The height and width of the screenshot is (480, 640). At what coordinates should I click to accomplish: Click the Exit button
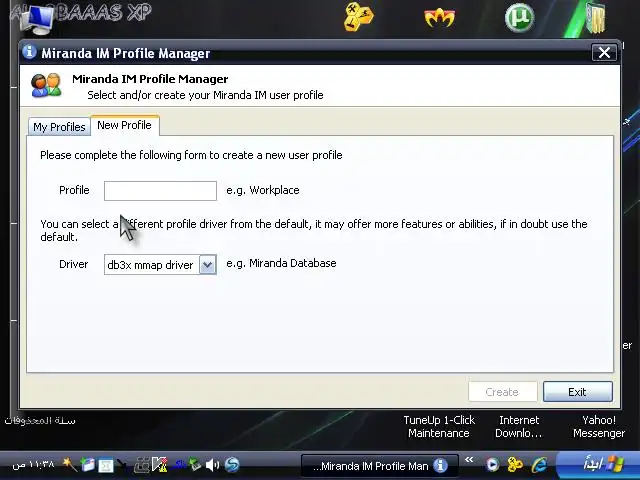[578, 392]
